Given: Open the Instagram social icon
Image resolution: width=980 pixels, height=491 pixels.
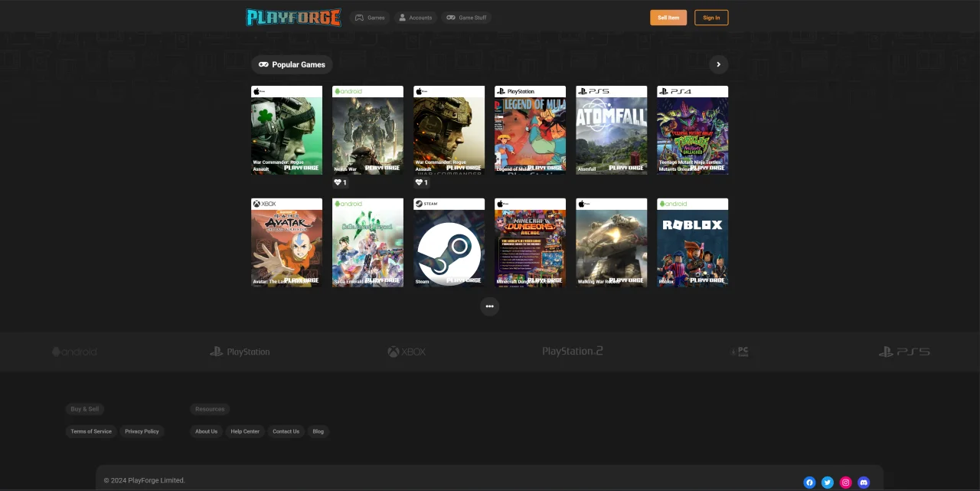Looking at the screenshot, I should pos(846,482).
